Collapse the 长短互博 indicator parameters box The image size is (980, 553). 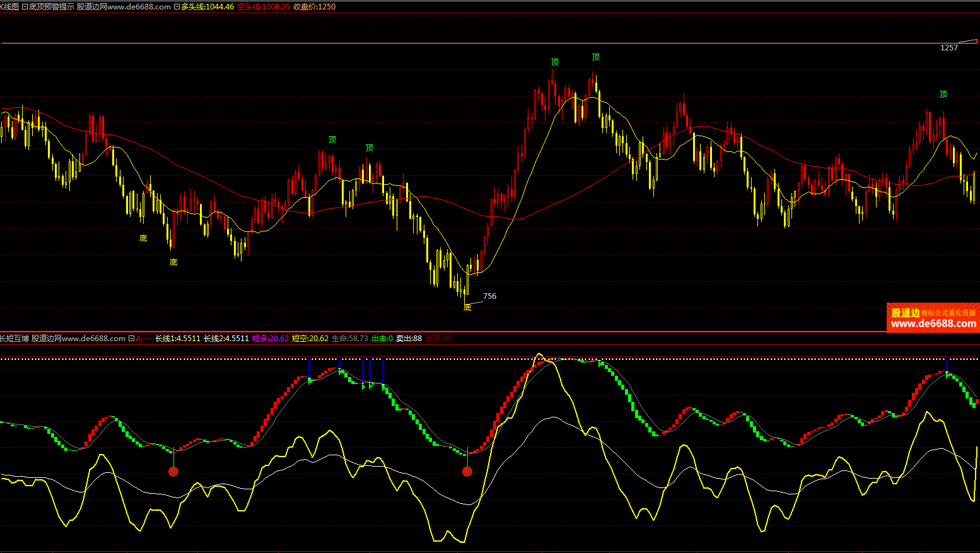point(131,339)
